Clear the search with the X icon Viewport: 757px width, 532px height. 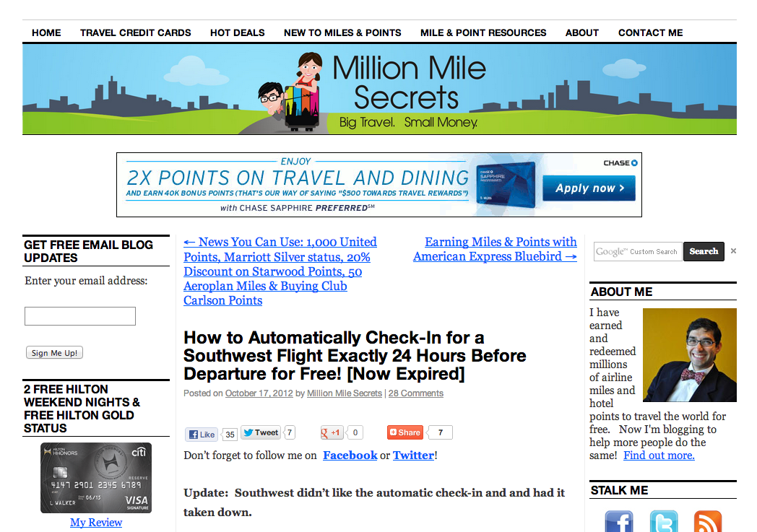[733, 250]
